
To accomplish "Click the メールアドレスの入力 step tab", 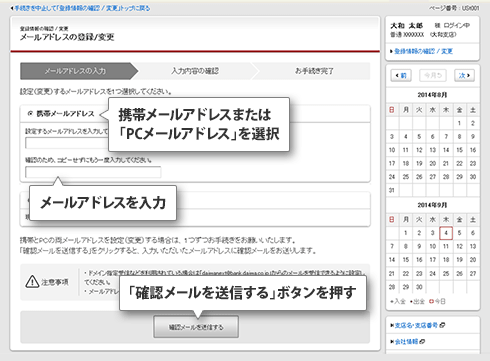I will (79, 71).
